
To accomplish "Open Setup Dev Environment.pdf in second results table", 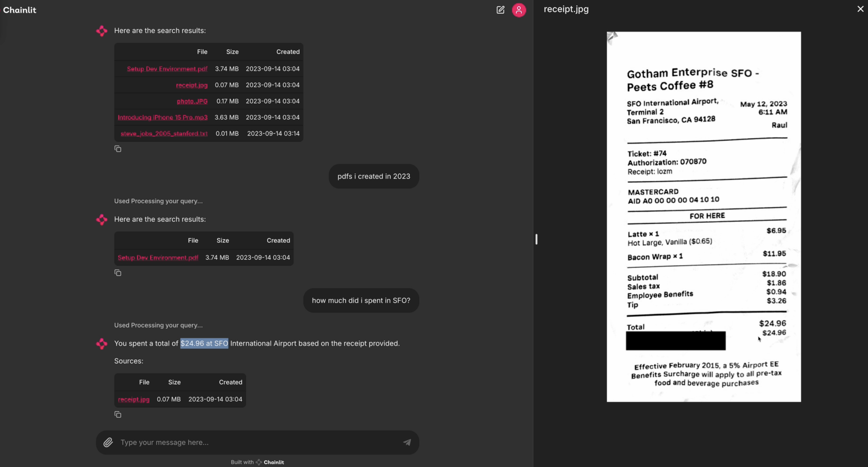I will point(158,257).
